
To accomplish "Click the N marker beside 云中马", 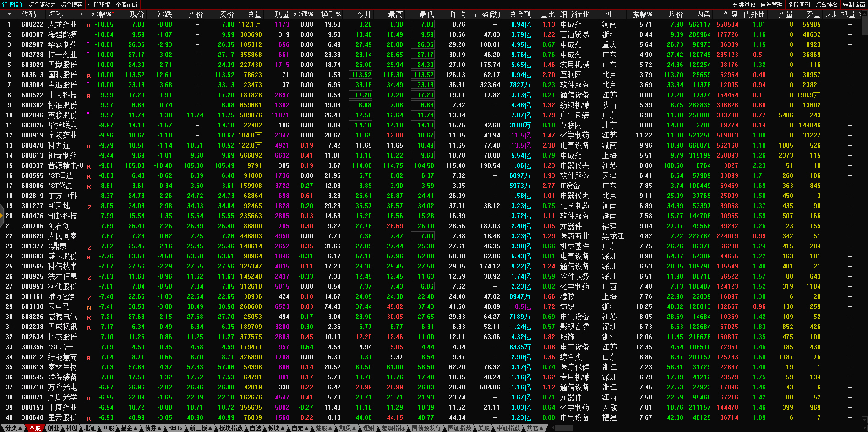I will (89, 308).
